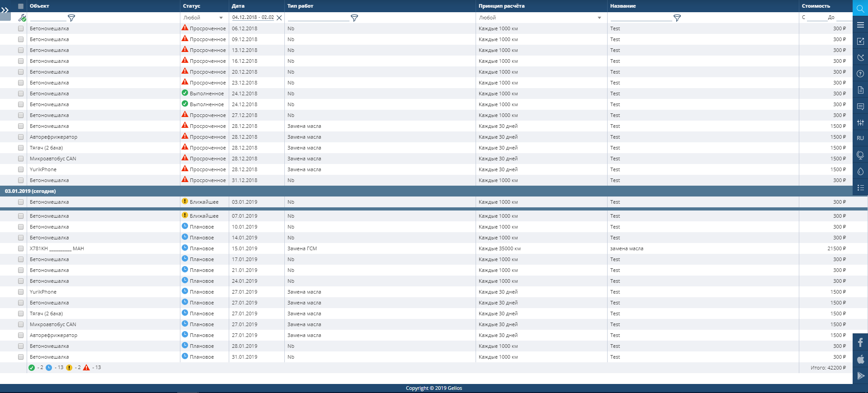Sort by the Объект column header
868x393 pixels.
39,6
